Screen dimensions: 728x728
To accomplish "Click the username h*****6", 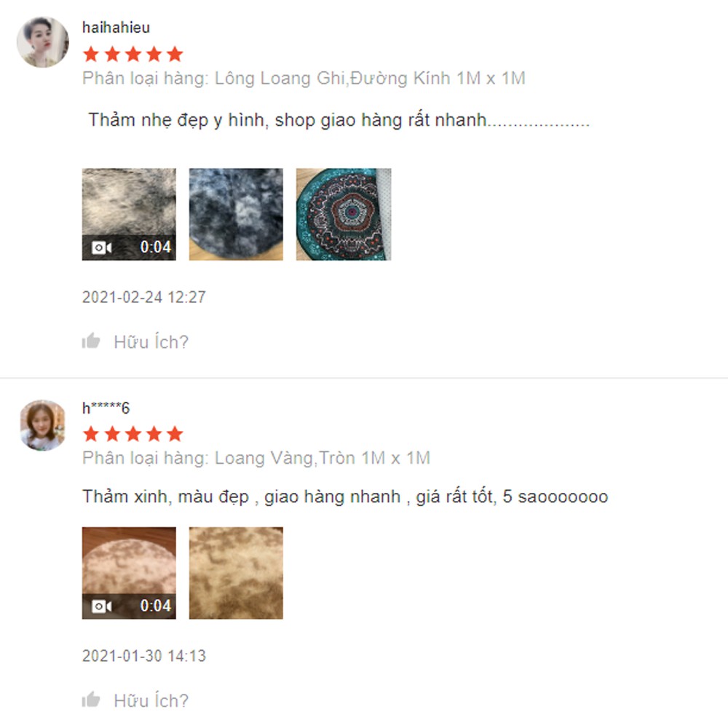I will click(106, 408).
